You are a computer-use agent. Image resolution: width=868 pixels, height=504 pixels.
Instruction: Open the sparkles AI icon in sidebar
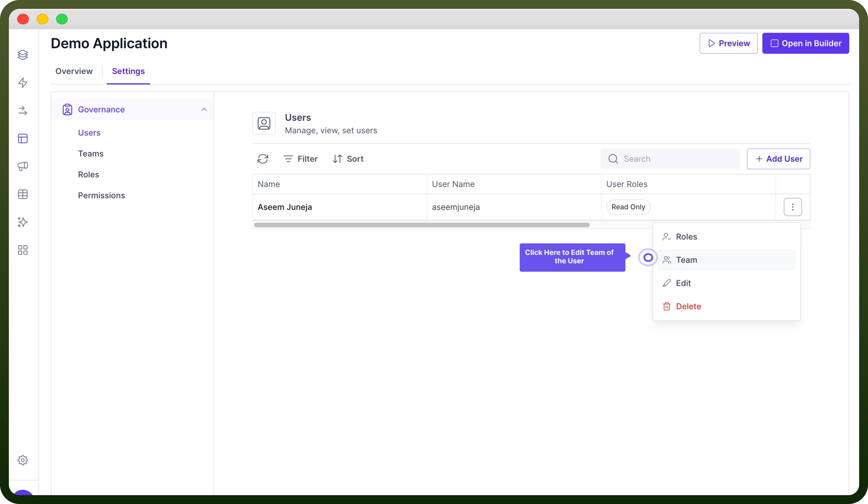click(23, 222)
